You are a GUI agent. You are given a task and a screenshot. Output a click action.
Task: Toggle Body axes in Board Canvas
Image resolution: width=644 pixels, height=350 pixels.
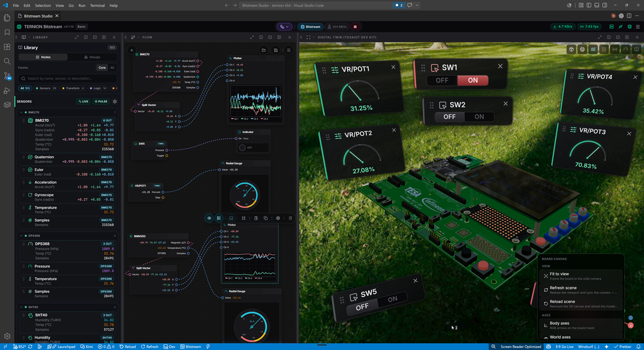(x=581, y=325)
